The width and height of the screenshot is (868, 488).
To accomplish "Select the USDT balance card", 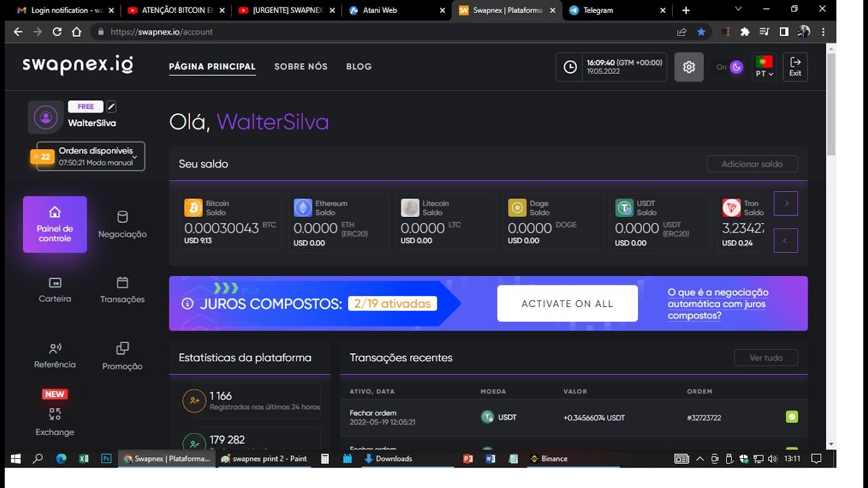I will coord(660,222).
